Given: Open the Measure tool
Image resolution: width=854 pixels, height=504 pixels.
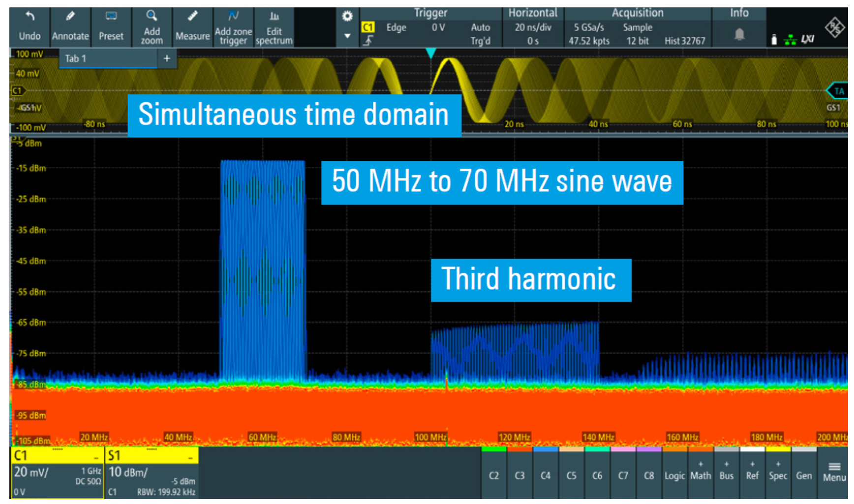Looking at the screenshot, I should [192, 17].
